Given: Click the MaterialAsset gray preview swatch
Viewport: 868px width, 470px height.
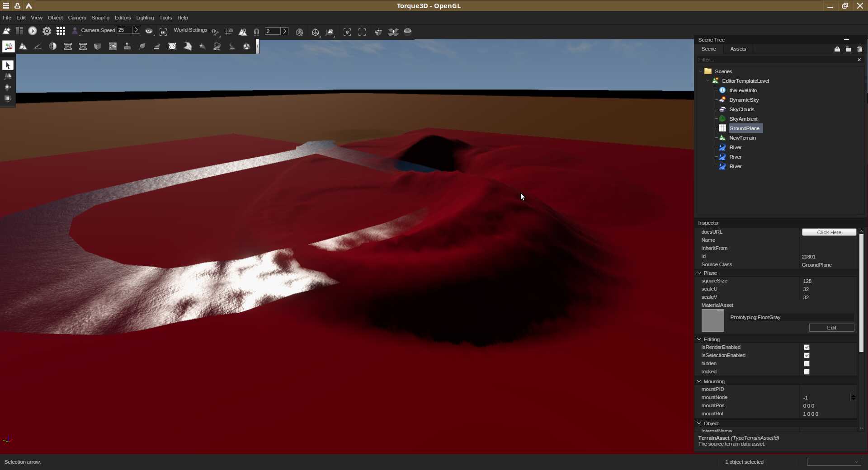Looking at the screenshot, I should click(x=712, y=320).
